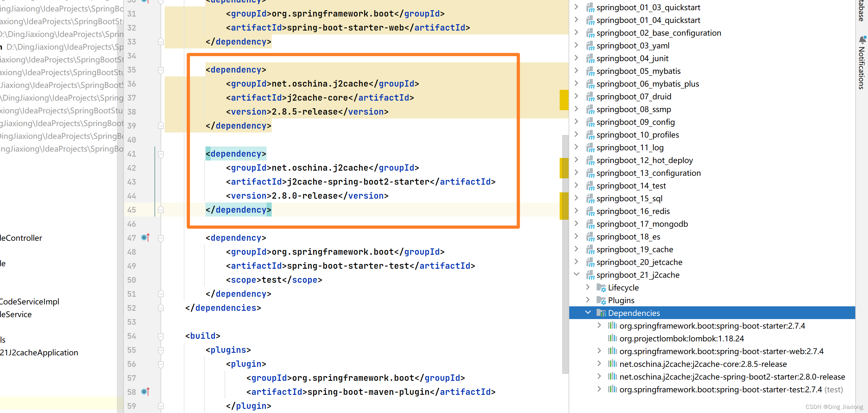The image size is (868, 413).
Task: Click the Maven module icon for springboot_19_cache
Action: [x=590, y=250]
